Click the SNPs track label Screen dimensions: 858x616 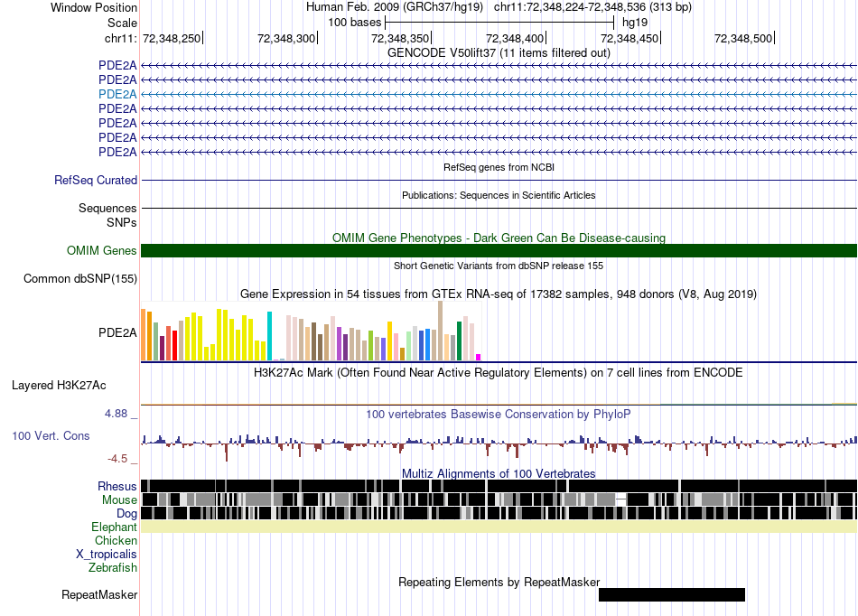[122, 223]
